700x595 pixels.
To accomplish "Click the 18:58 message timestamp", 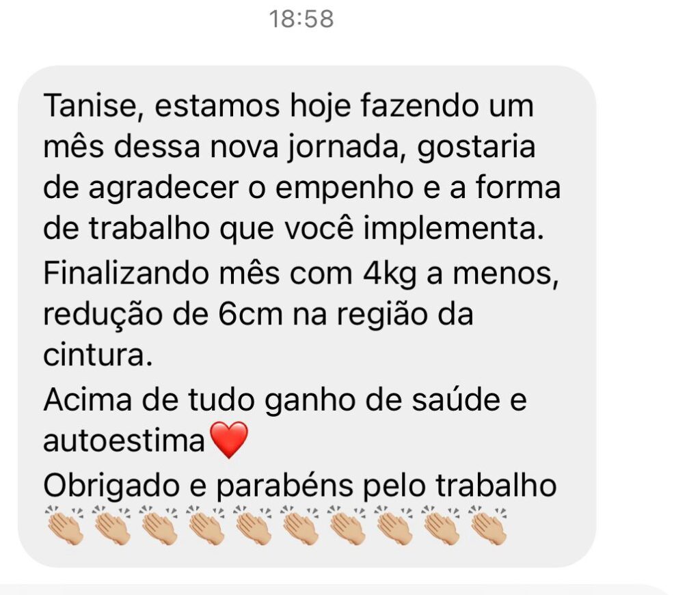I will pos(301,19).
